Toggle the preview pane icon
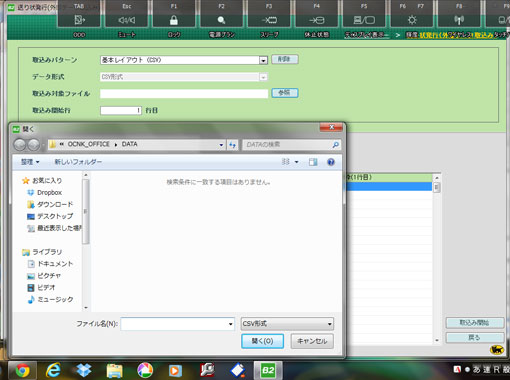The width and height of the screenshot is (510, 380). pyautogui.click(x=313, y=162)
